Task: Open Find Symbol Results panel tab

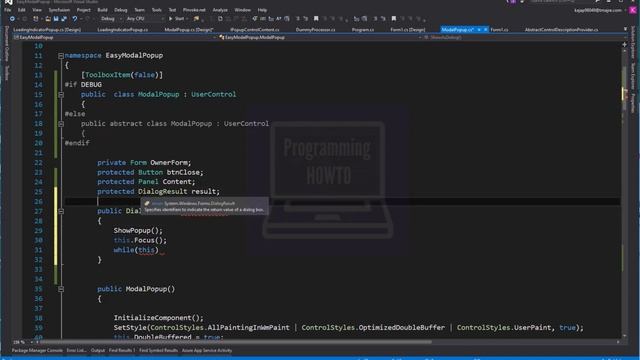Action: (158, 350)
